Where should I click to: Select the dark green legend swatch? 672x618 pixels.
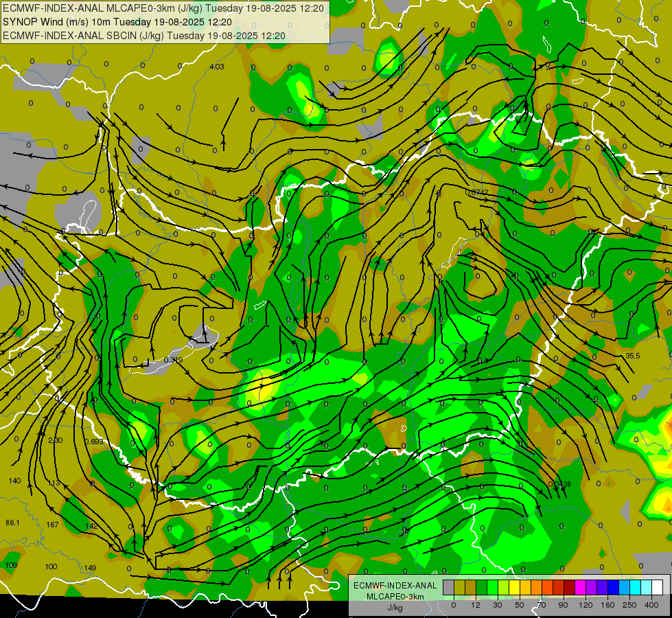pos(482,587)
